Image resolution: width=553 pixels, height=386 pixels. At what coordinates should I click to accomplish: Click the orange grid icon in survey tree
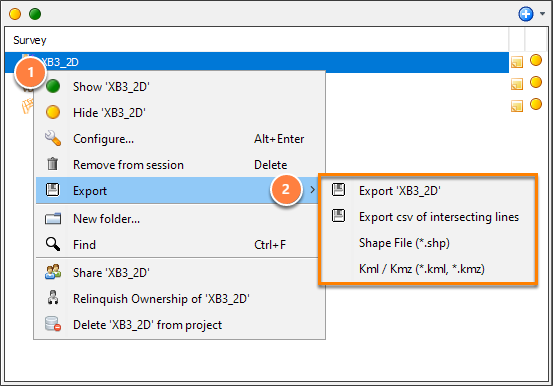point(28,106)
